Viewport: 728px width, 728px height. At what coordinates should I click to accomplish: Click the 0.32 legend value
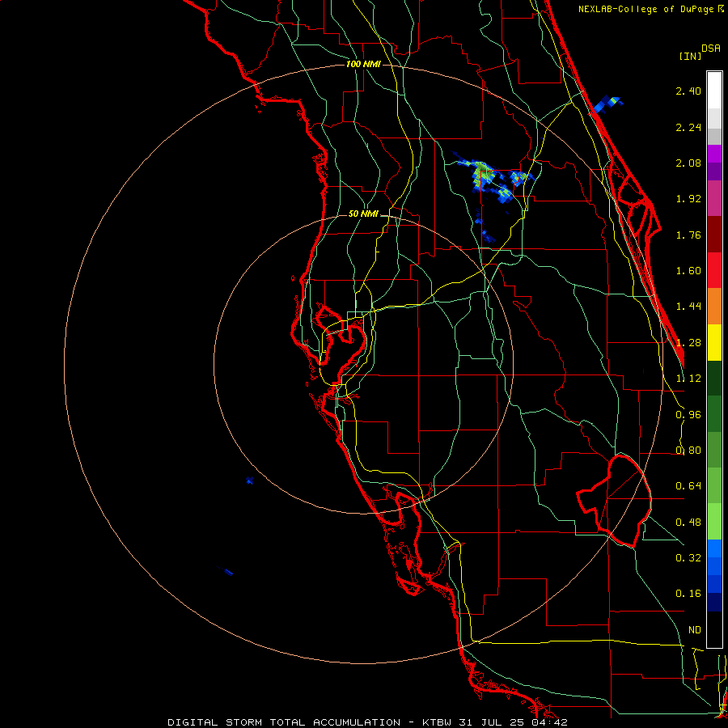click(x=688, y=558)
